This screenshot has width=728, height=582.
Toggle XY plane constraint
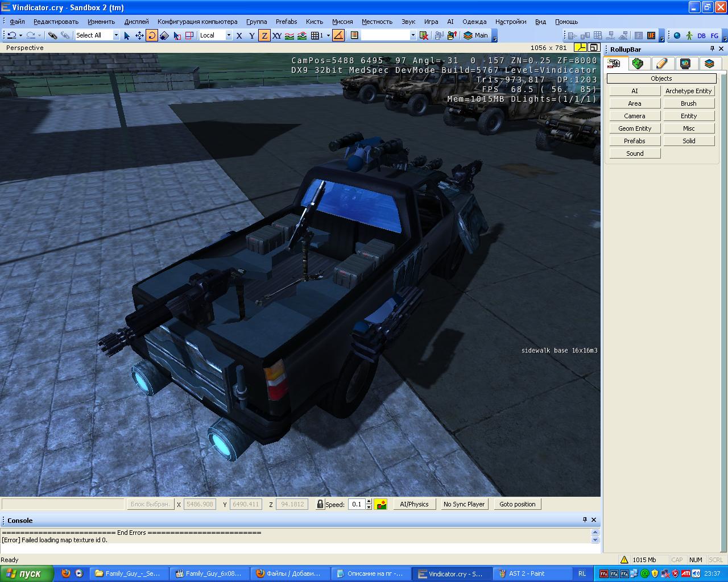(277, 35)
